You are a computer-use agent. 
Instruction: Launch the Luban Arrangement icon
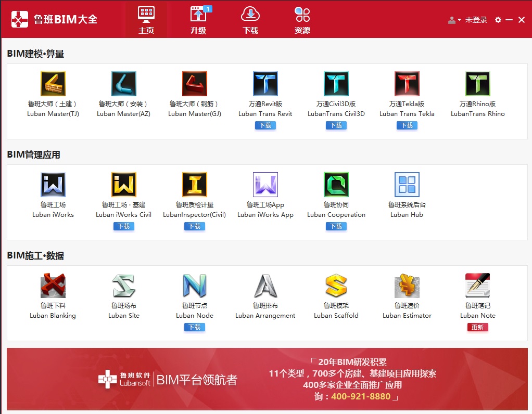click(265, 286)
